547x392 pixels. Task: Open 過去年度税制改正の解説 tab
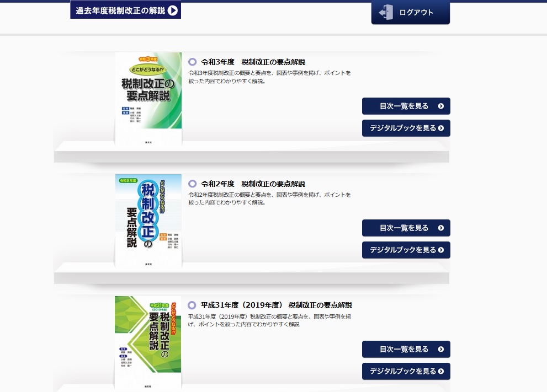pos(126,10)
